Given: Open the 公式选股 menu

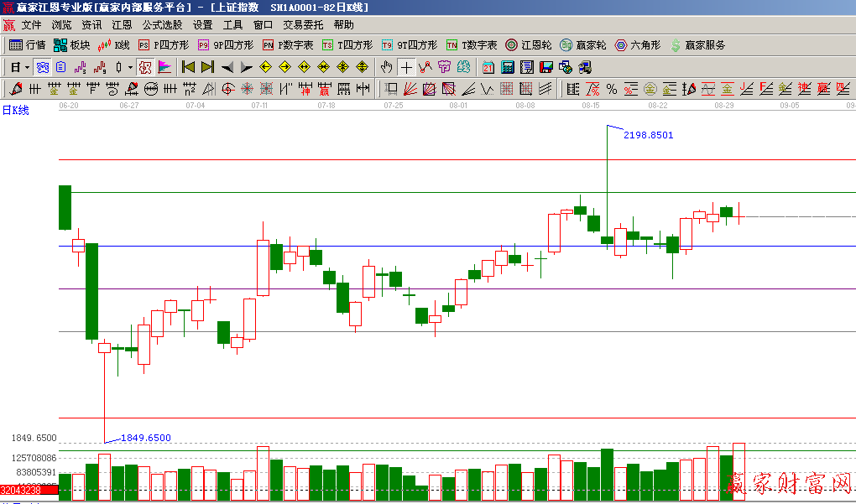Looking at the screenshot, I should point(162,25).
